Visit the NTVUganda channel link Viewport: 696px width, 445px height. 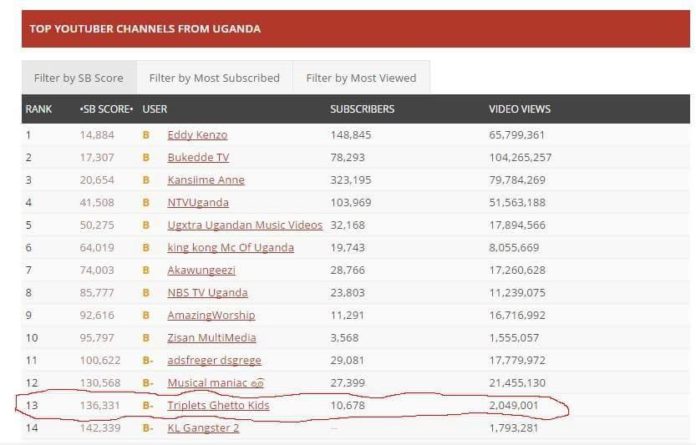coord(198,203)
